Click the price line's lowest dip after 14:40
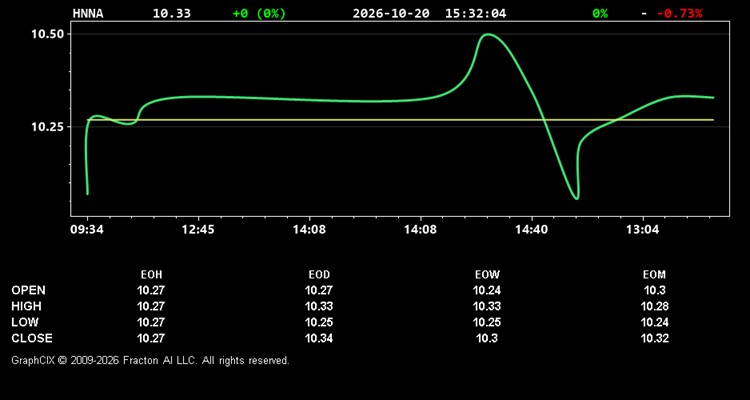 (577, 198)
